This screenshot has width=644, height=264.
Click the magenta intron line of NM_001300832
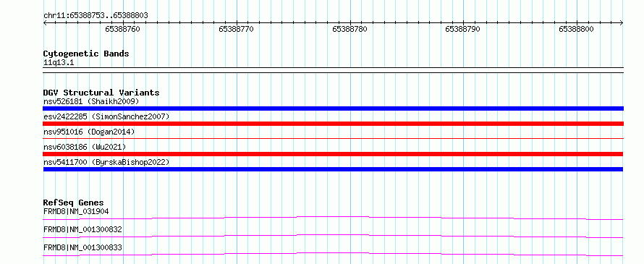point(333,236)
